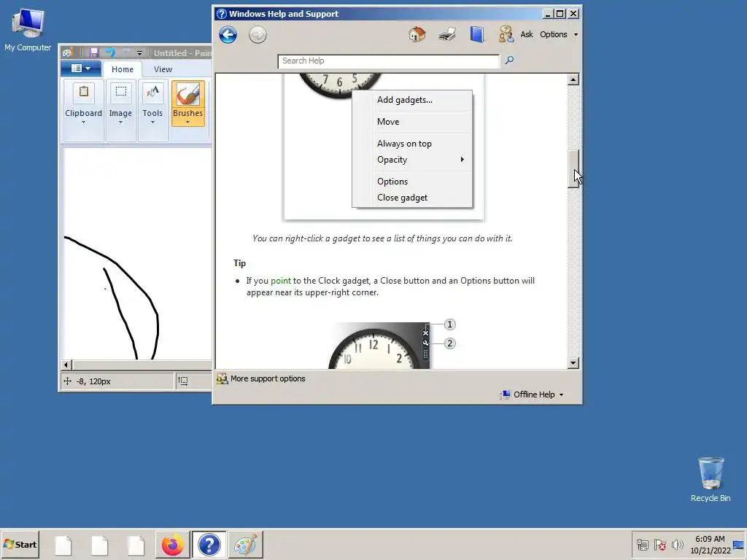Image resolution: width=747 pixels, height=560 pixels.
Task: Open the Help and Support home page
Action: (x=417, y=34)
